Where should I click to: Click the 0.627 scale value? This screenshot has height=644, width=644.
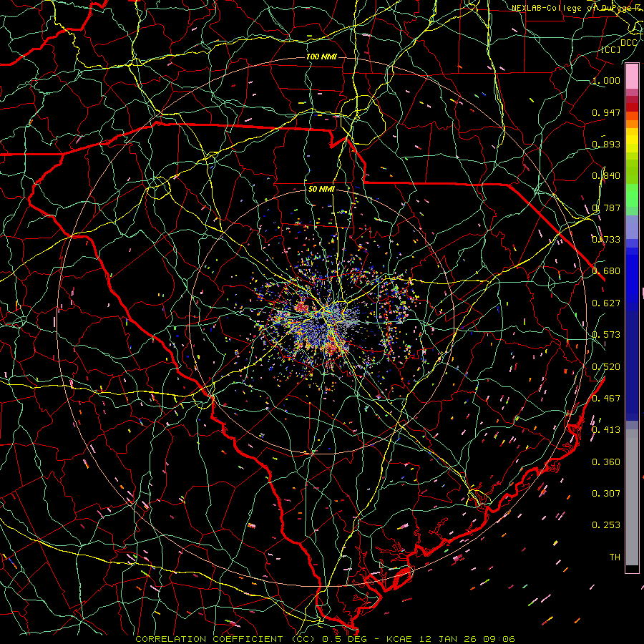[x=606, y=303]
